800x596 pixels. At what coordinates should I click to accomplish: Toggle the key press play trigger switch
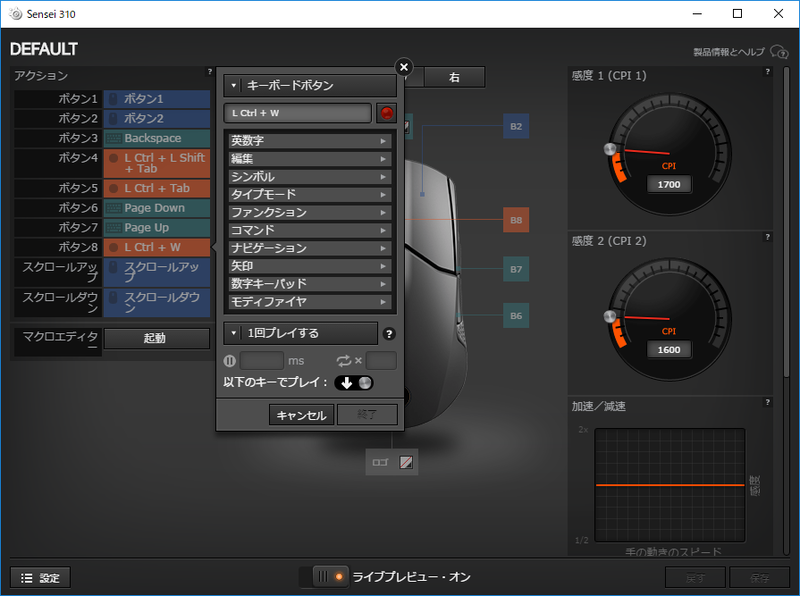point(354,383)
